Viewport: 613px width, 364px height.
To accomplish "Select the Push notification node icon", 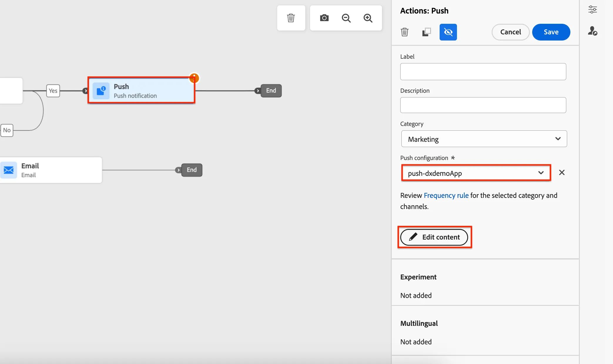I will pyautogui.click(x=101, y=91).
